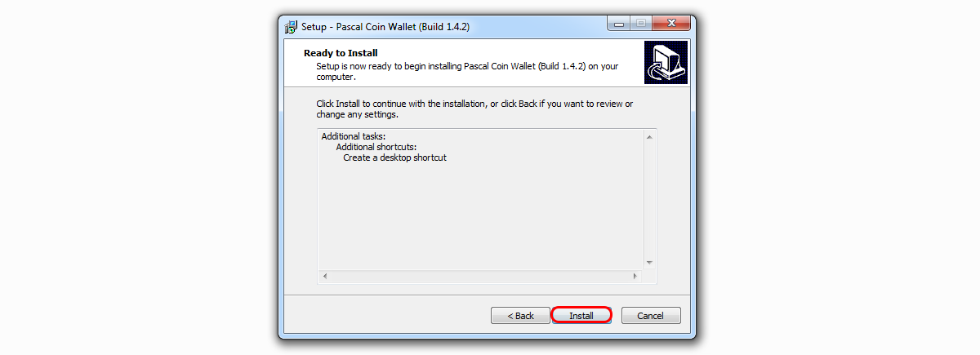Go back with the < Back button
The image size is (980, 355).
[x=520, y=315]
